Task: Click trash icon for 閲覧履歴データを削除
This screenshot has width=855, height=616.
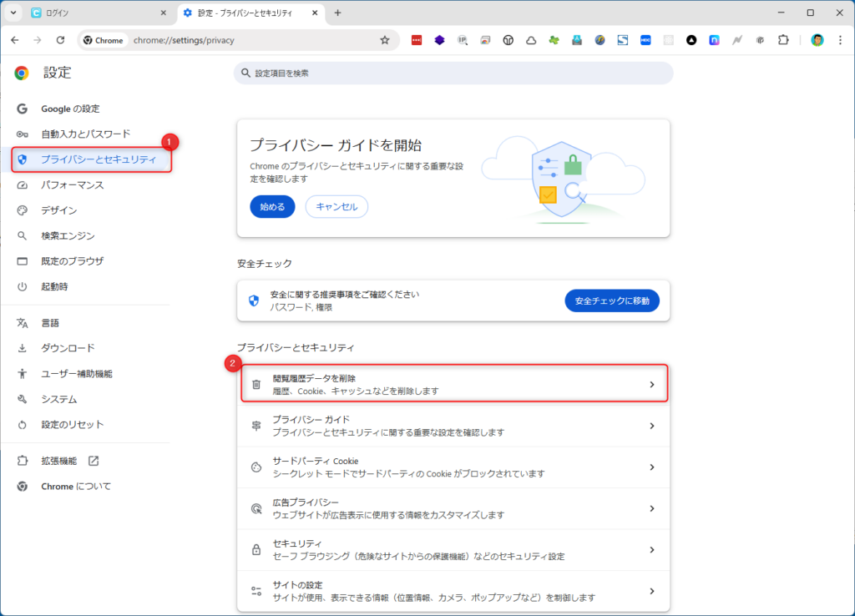Action: coord(256,385)
